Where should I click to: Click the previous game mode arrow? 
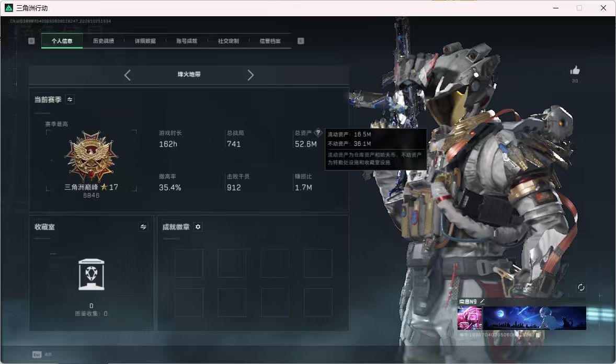pyautogui.click(x=127, y=75)
